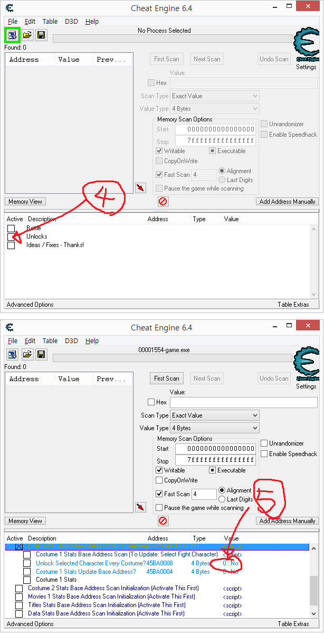Open Help menu in game.exe window
Screen dimensions: 324x644
92,341
